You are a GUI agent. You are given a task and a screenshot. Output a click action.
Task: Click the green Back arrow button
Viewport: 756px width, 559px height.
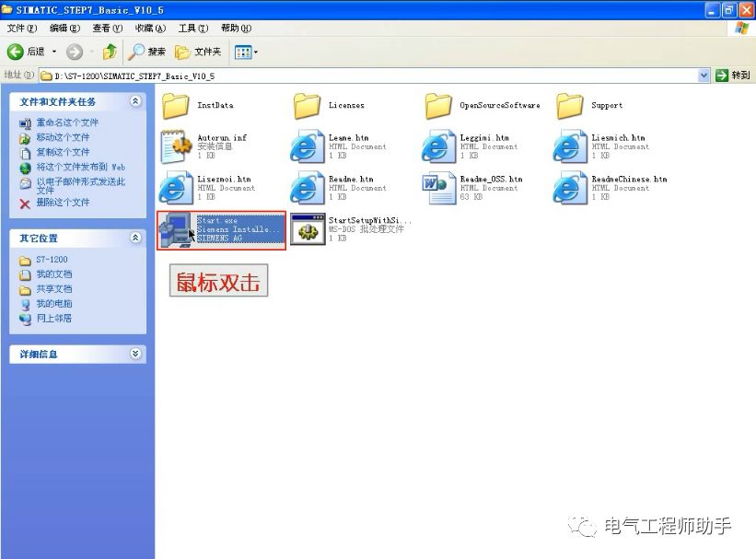(16, 52)
